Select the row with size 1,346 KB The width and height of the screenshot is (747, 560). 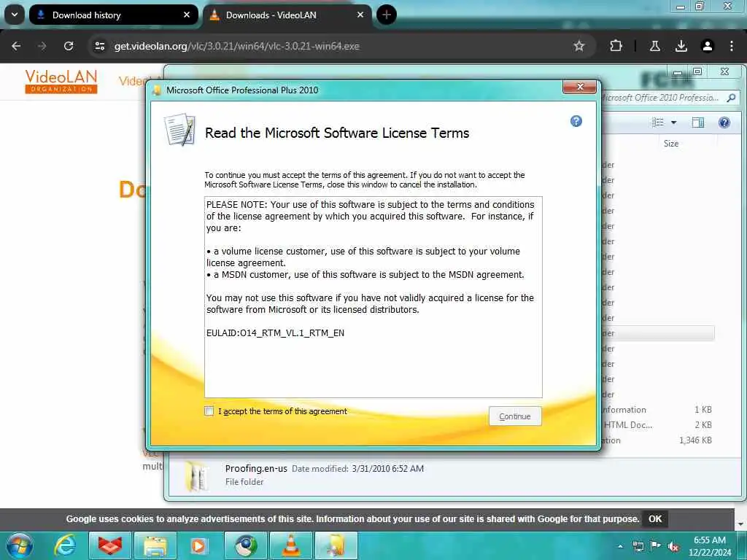[657, 440]
